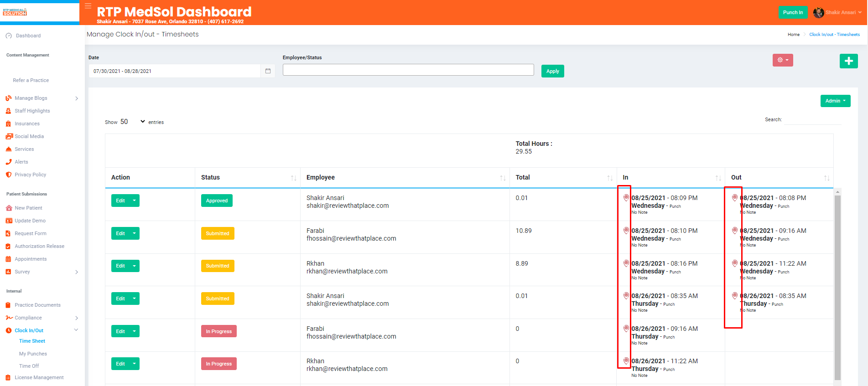Click the New Patient icon
Screen dimensions: 868x386
pyautogui.click(x=9, y=208)
